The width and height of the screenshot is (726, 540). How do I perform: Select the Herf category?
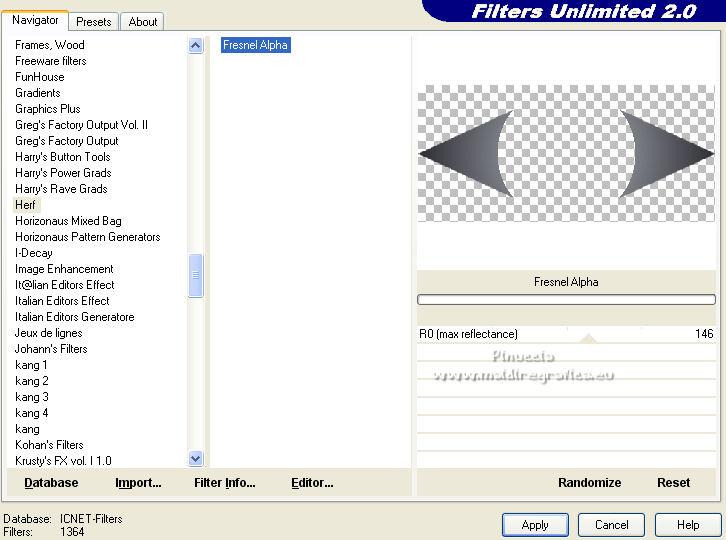point(25,205)
